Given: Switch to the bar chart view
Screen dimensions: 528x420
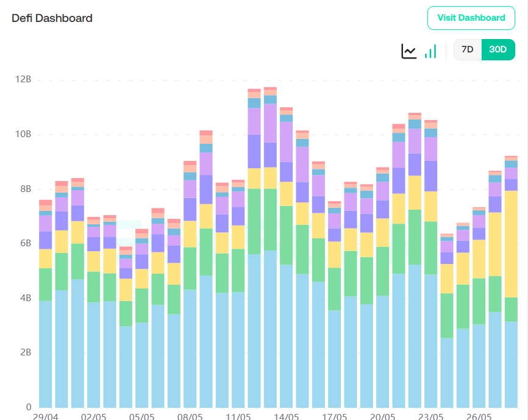Looking at the screenshot, I should [430, 51].
